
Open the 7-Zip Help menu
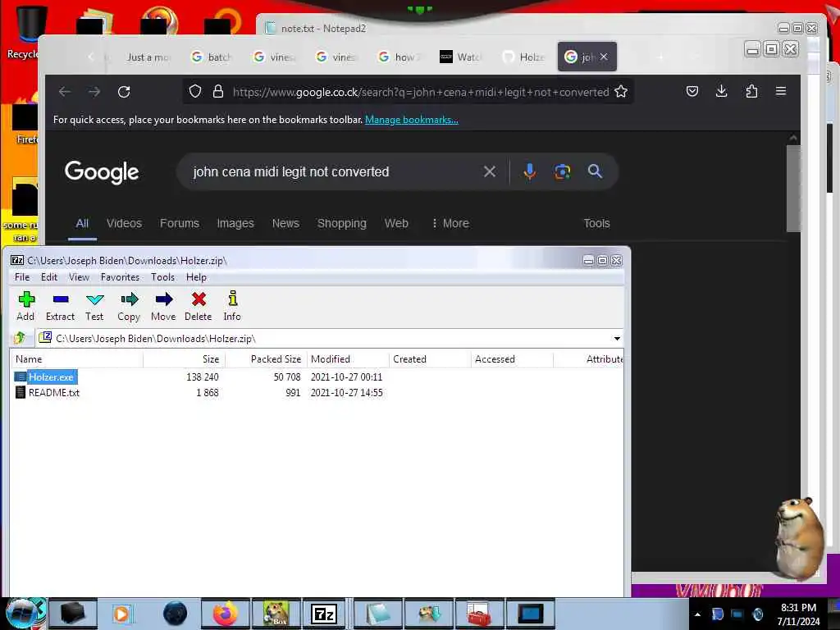[x=196, y=277]
